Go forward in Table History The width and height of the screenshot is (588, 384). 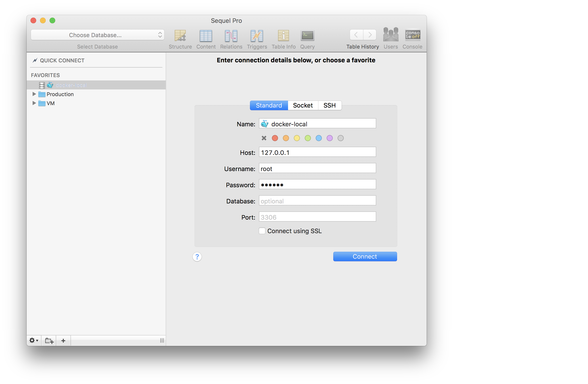coord(370,35)
